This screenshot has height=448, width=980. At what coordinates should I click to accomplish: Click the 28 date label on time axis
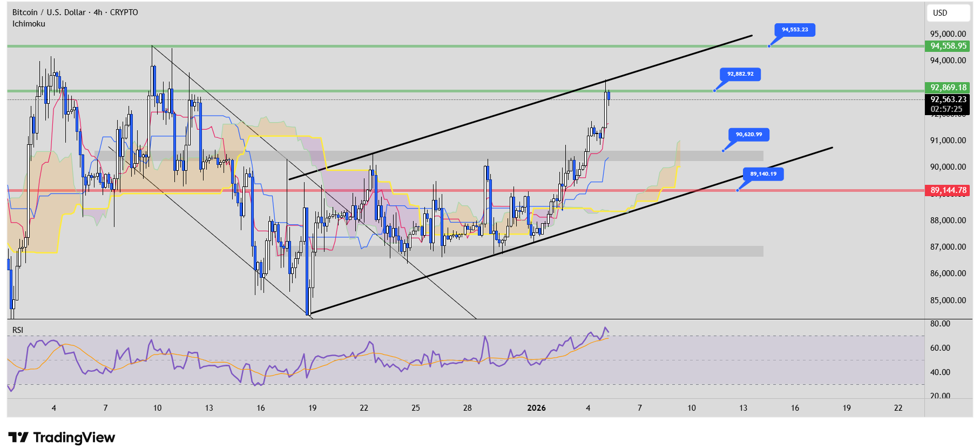(467, 408)
